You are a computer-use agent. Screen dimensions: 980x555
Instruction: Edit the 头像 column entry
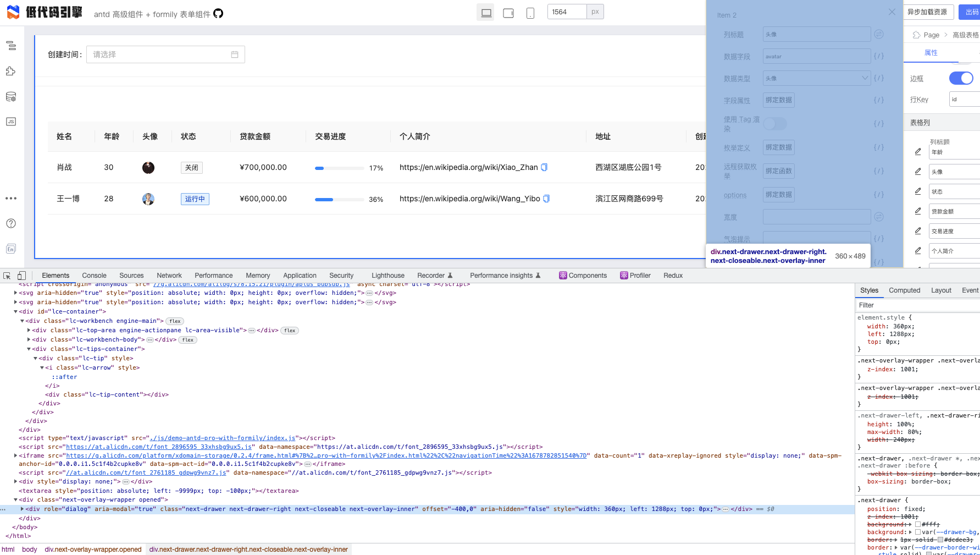(x=918, y=171)
